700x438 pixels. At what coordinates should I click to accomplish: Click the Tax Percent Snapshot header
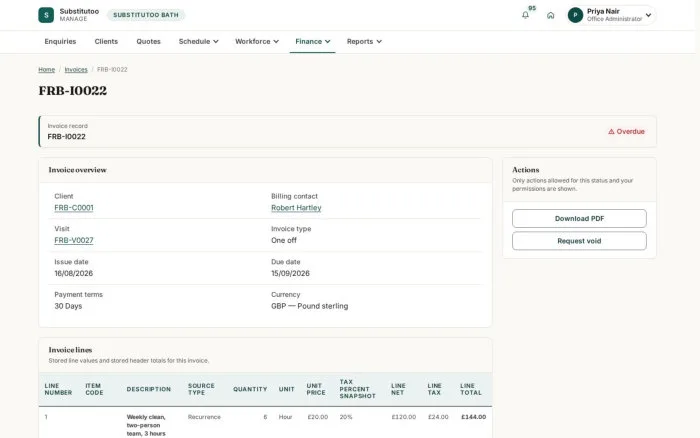point(357,389)
